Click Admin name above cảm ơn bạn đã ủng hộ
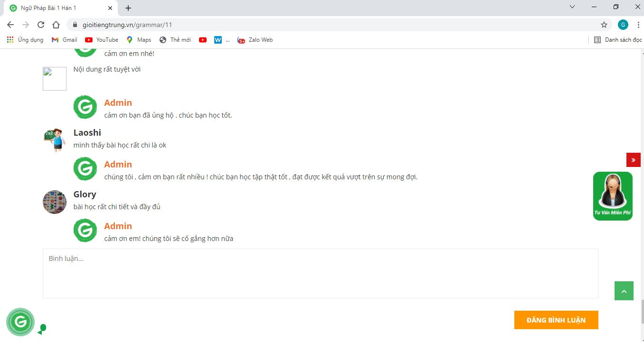Viewport: 644px width, 342px height. (x=118, y=102)
